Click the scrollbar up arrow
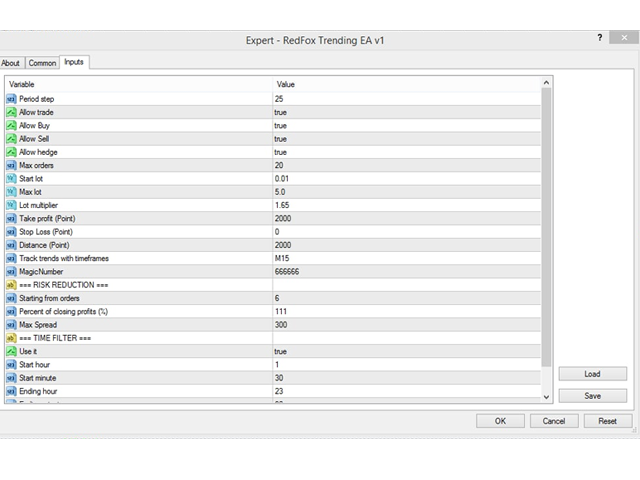Image resolution: width=640 pixels, height=480 pixels. [546, 83]
